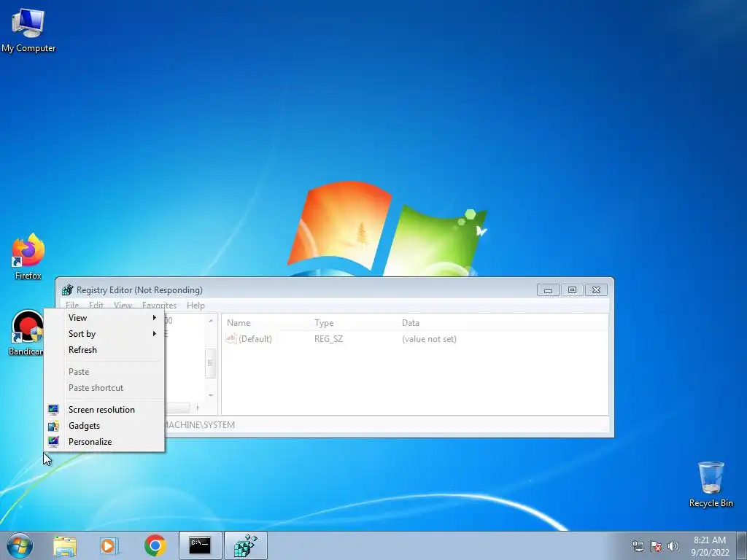The width and height of the screenshot is (747, 560).
Task: Switch to the Command Prompt taskbar window
Action: 200,545
